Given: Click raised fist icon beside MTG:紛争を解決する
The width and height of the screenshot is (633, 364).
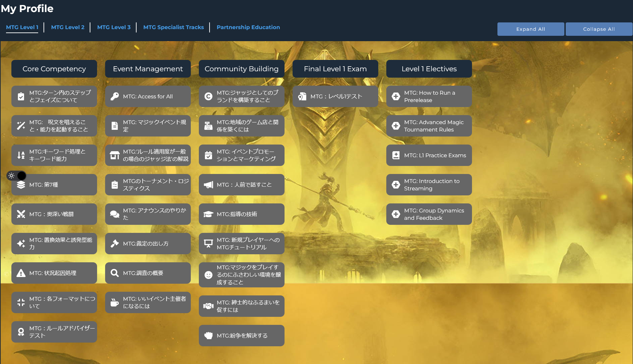Looking at the screenshot, I should (x=208, y=336).
